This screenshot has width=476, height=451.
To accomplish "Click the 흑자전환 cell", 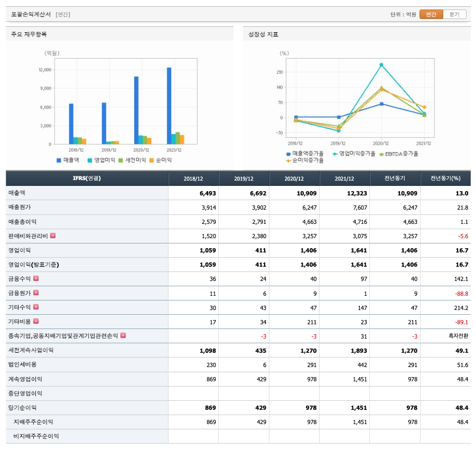I will click(x=459, y=336).
